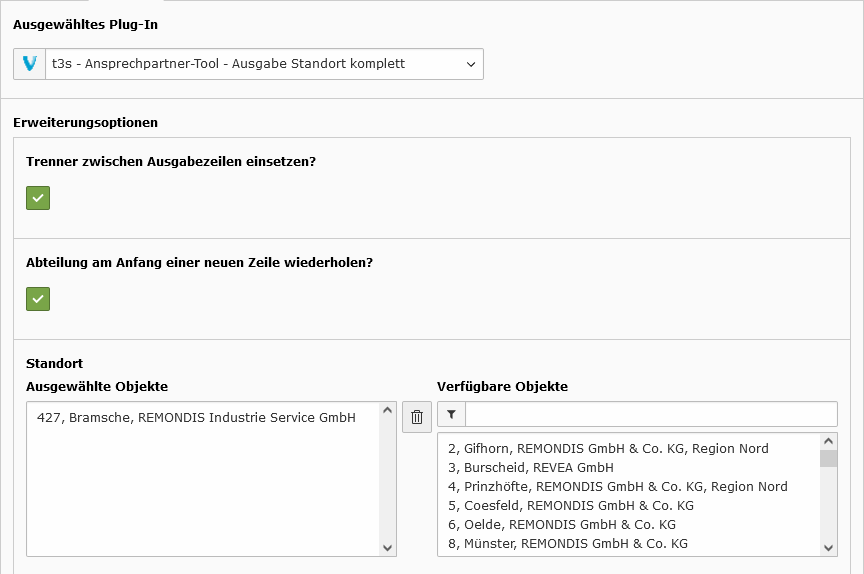
Task: Select 427, Bramsche, REMONDIS Industrie Service GmbH
Action: [196, 418]
